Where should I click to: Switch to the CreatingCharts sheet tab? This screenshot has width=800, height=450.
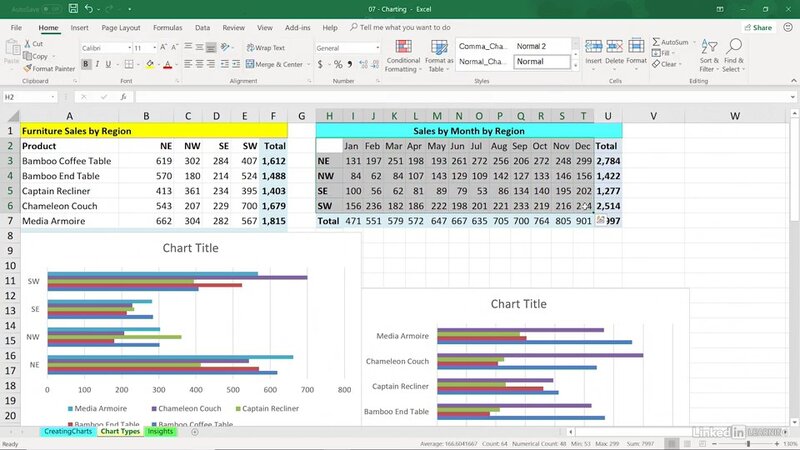click(x=66, y=432)
